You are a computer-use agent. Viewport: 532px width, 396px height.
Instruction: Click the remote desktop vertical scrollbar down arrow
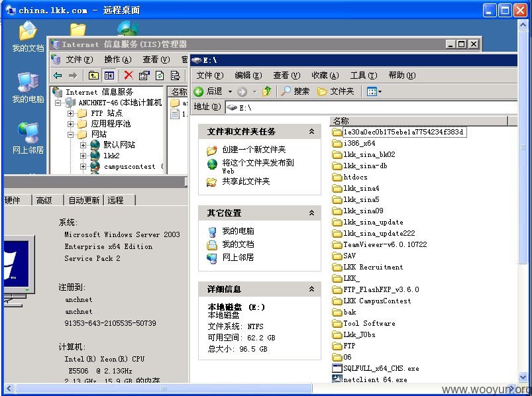coord(523,377)
